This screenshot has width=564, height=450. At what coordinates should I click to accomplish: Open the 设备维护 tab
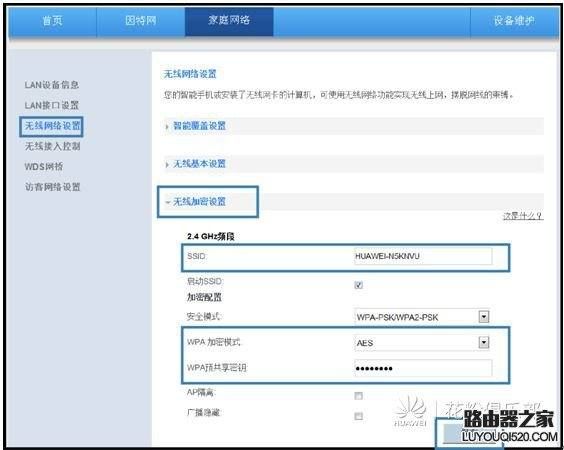[x=514, y=21]
